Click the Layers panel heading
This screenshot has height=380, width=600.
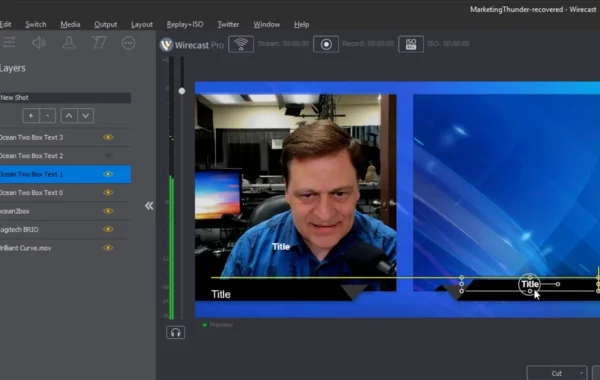coord(13,68)
